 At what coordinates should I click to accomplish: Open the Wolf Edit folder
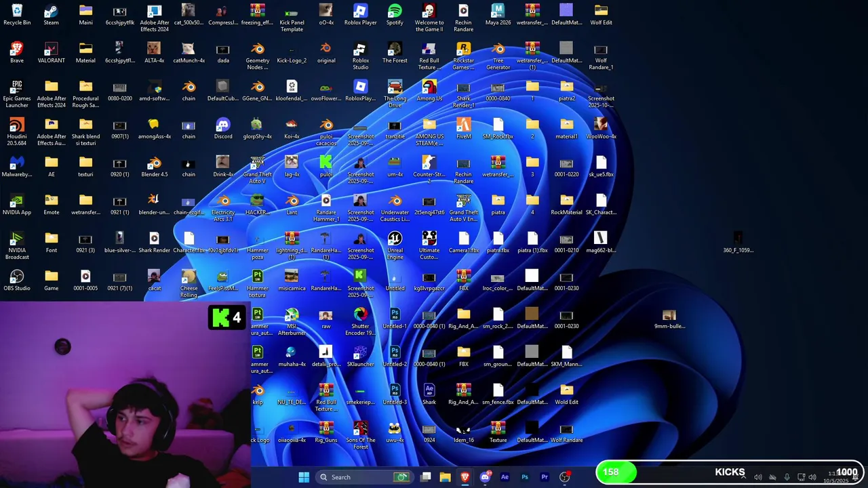pos(601,15)
